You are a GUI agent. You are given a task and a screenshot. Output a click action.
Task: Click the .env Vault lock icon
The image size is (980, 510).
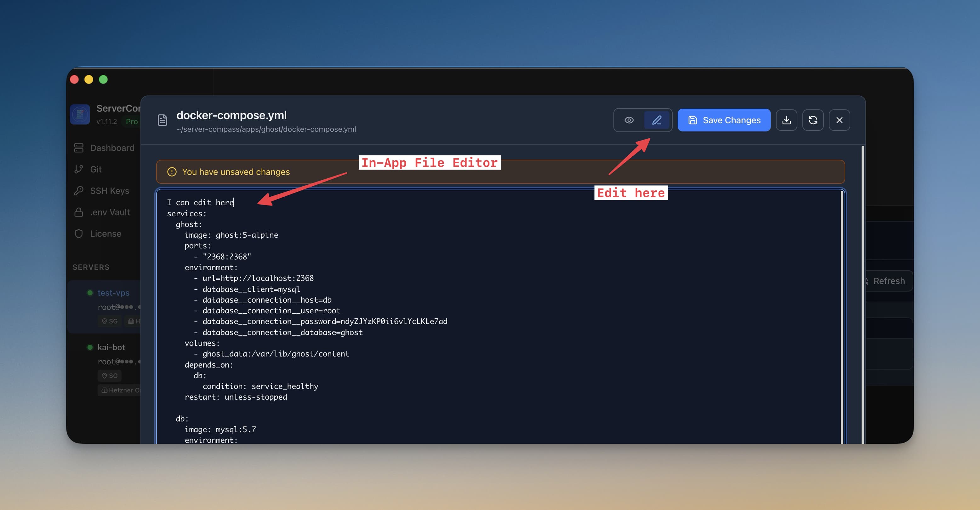coord(79,212)
